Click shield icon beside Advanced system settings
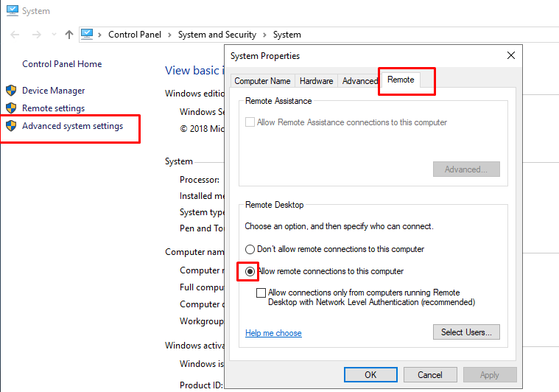The width and height of the screenshot is (559, 392). [x=11, y=125]
